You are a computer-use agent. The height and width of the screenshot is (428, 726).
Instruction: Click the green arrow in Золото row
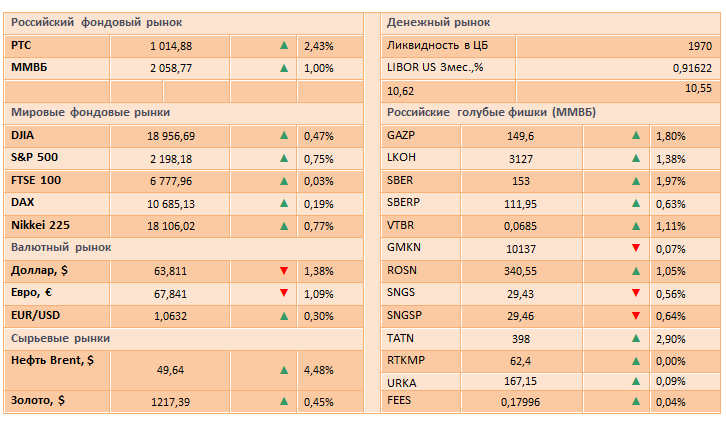coord(284,402)
